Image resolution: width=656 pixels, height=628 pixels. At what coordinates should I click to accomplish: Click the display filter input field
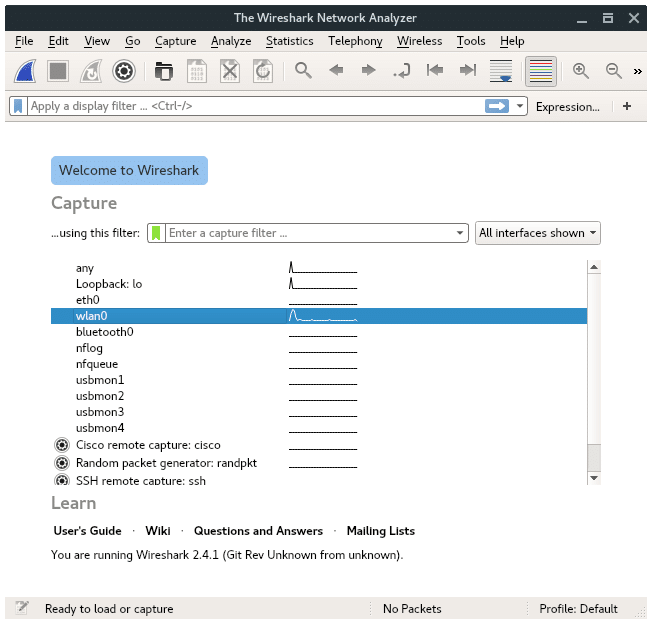(255, 106)
